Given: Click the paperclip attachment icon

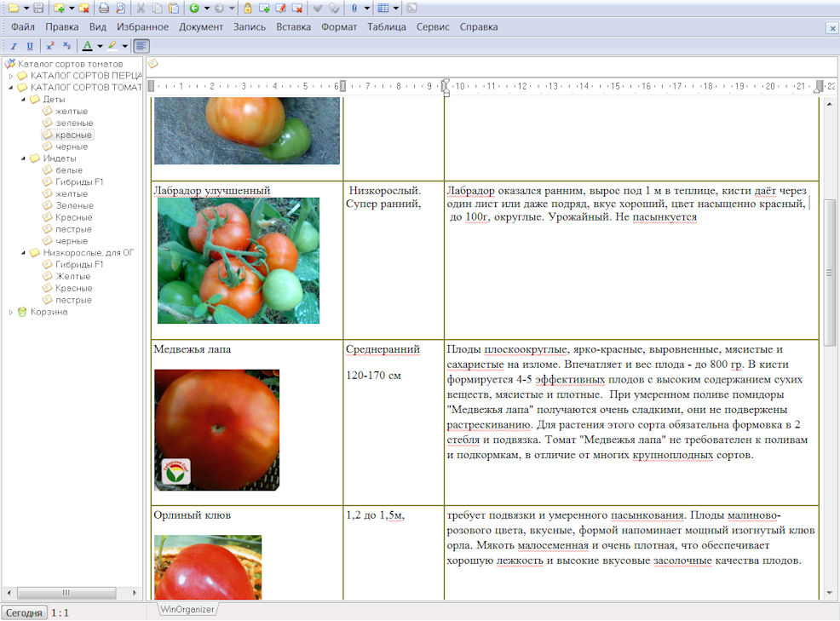Looking at the screenshot, I should click(x=354, y=8).
